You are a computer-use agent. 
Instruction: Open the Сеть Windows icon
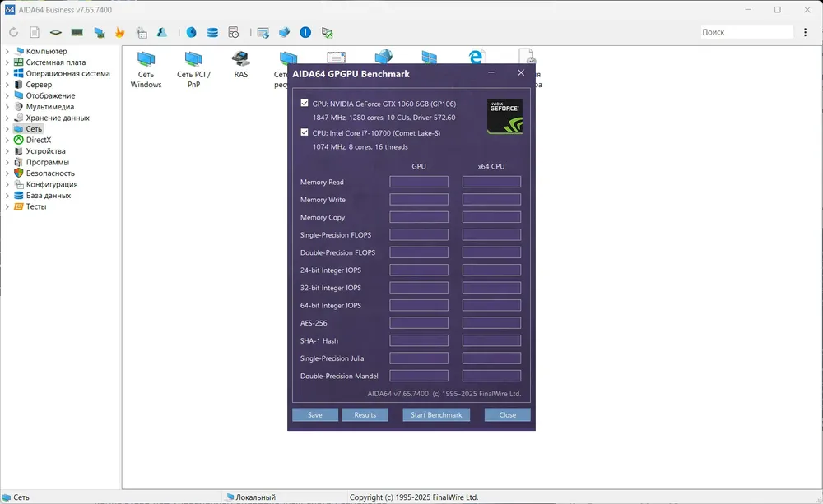pyautogui.click(x=146, y=70)
